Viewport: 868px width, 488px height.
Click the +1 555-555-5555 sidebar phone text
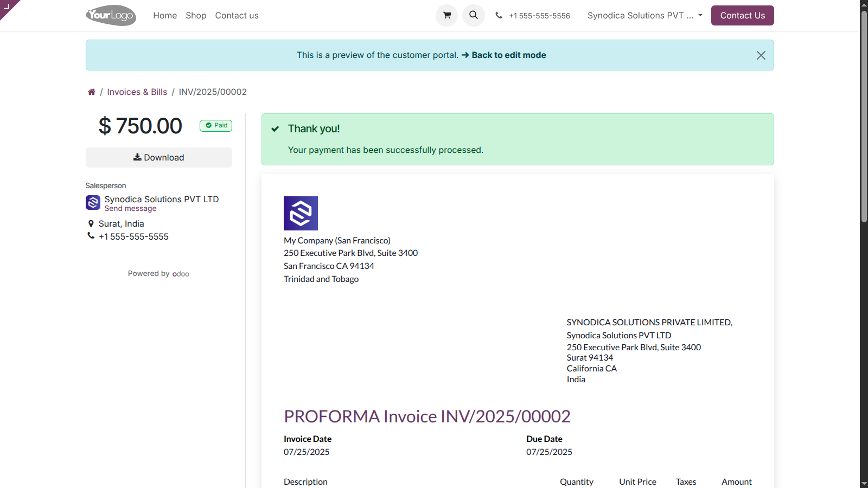tap(133, 236)
